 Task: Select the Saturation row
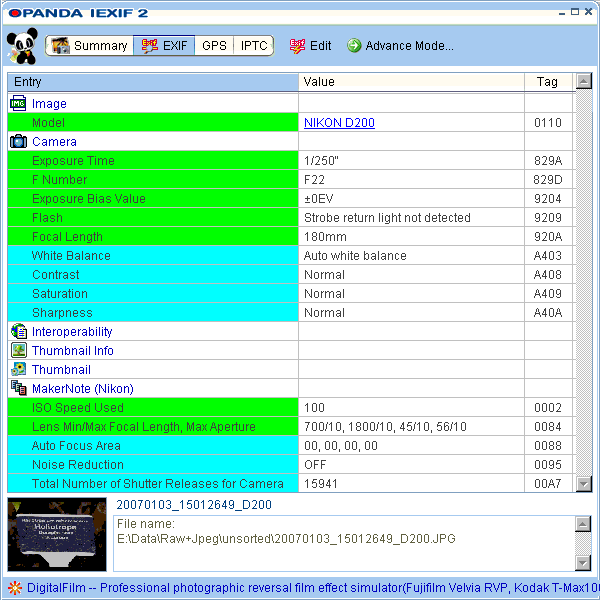(291, 293)
